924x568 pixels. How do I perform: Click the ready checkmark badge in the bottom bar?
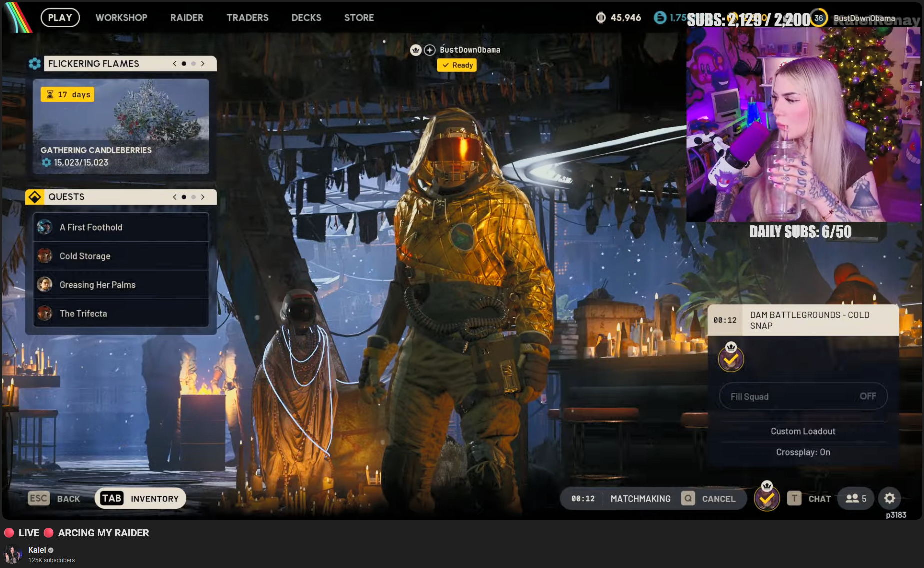767,497
